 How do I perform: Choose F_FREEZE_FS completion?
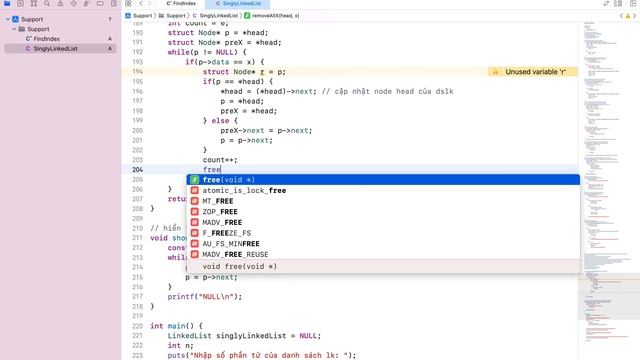click(x=383, y=233)
